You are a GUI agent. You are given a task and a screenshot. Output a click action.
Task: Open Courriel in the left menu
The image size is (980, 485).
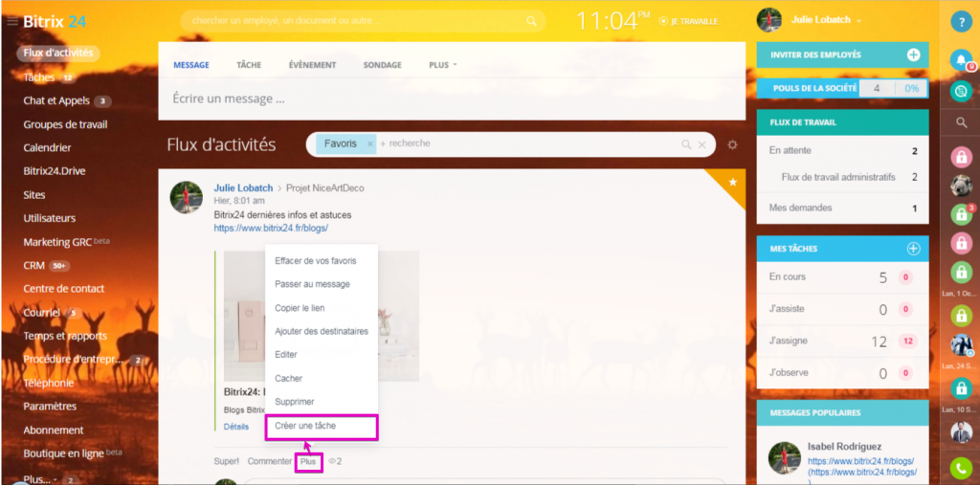tap(41, 313)
